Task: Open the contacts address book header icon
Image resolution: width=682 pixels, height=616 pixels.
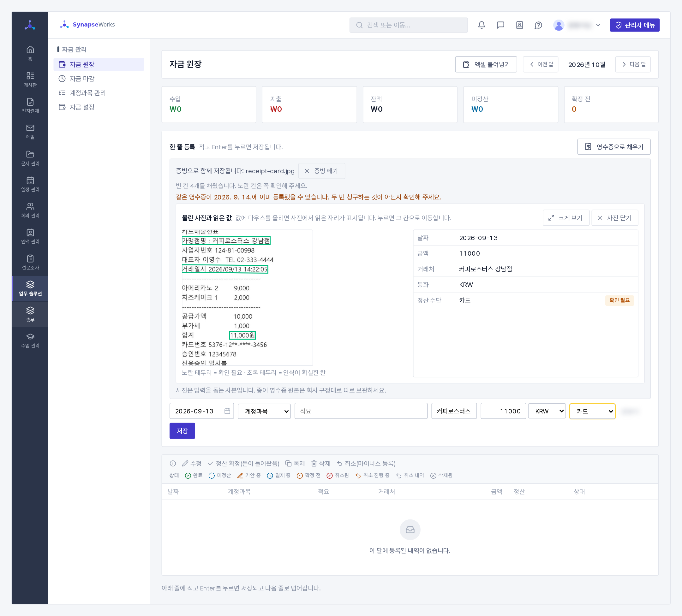Action: pos(519,25)
